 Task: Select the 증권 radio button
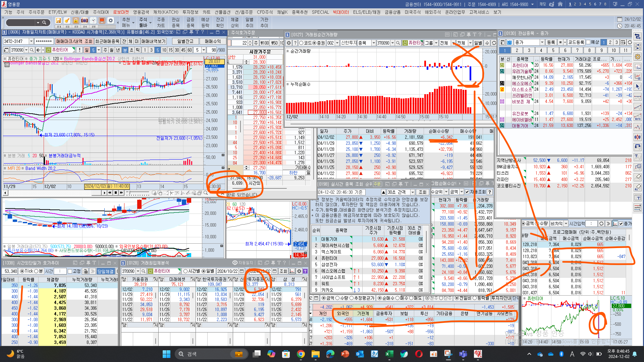(315, 43)
